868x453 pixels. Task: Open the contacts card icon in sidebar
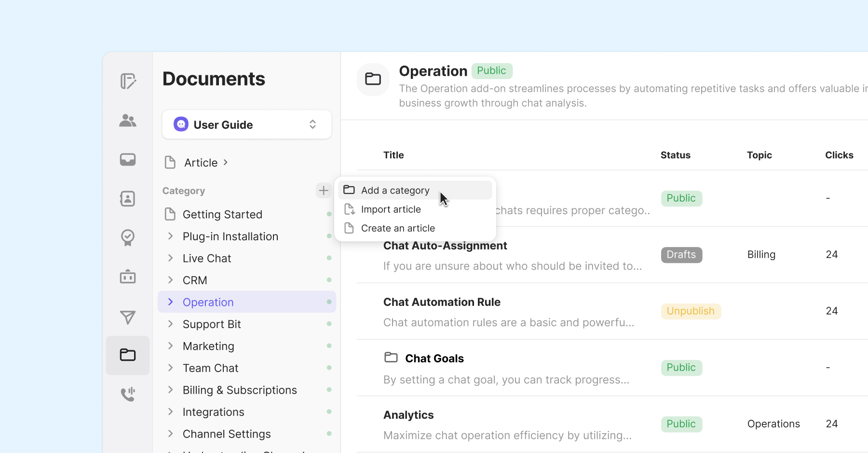tap(128, 198)
